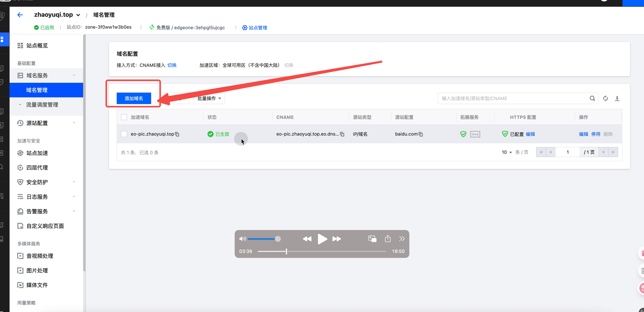Click the 添加域名 button
The height and width of the screenshot is (312, 644).
pos(134,98)
